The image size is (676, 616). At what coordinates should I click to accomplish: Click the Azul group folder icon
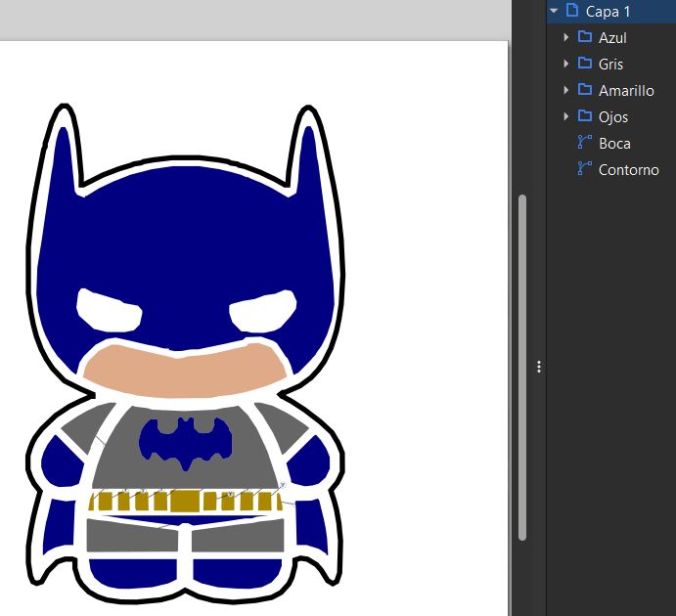click(585, 36)
